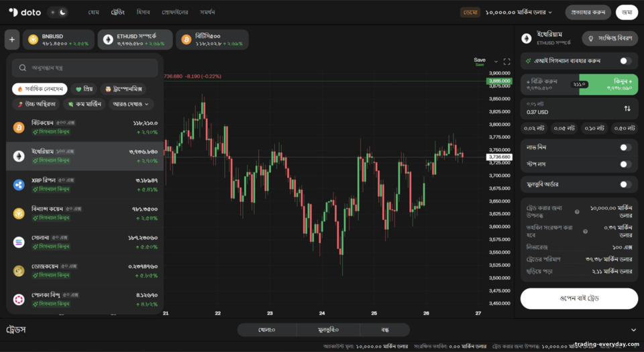Turn on the stop loss switch
Viewport: 644px width, 352px height.
(625, 164)
